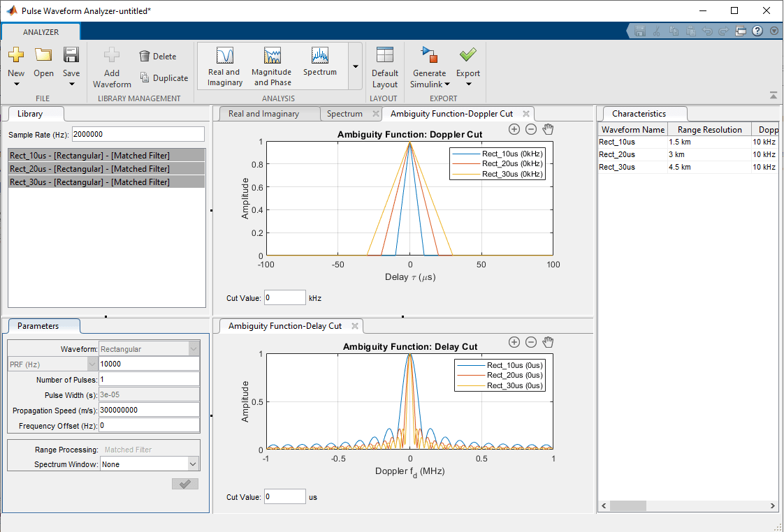784x532 pixels.
Task: Open a saved session with Open icon
Action: coord(43,56)
